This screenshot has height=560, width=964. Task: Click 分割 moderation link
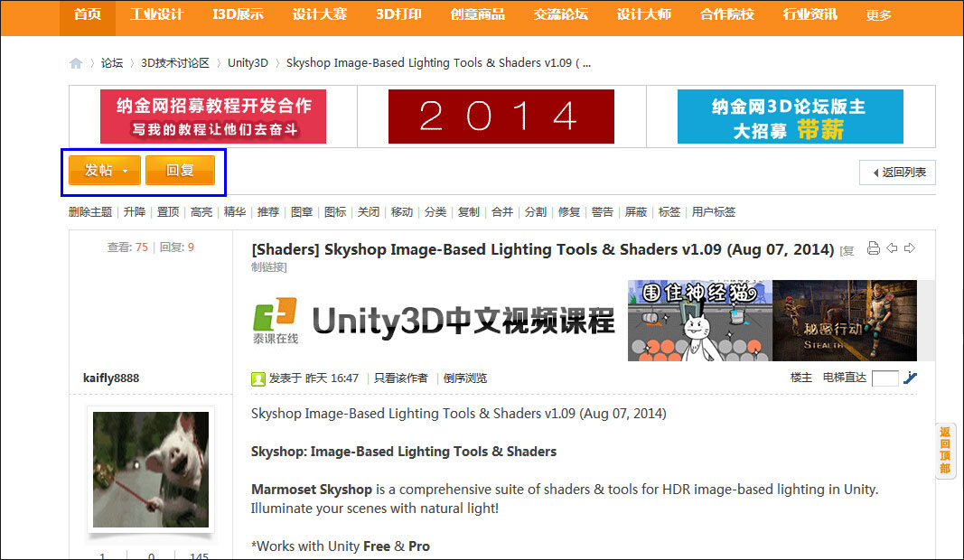pyautogui.click(x=536, y=212)
